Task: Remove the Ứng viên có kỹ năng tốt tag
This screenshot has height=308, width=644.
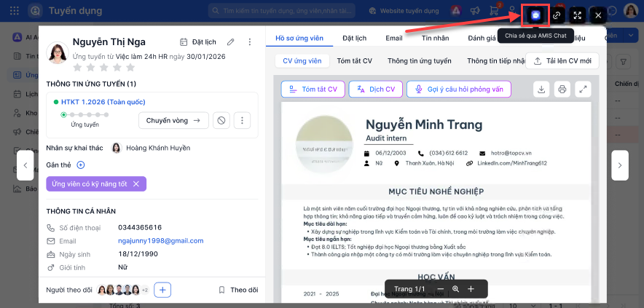Action: tap(136, 184)
